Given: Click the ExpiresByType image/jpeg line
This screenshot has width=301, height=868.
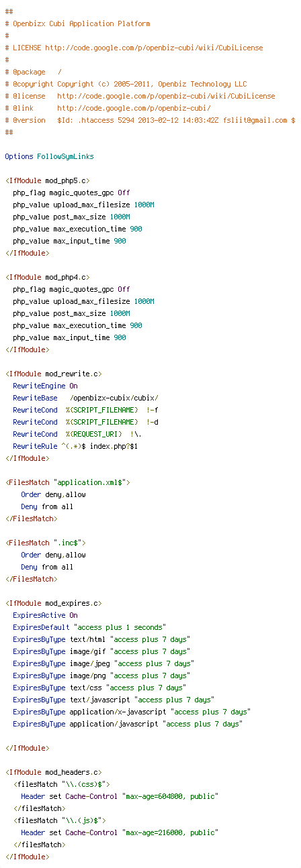Looking at the screenshot, I should 103,663.
